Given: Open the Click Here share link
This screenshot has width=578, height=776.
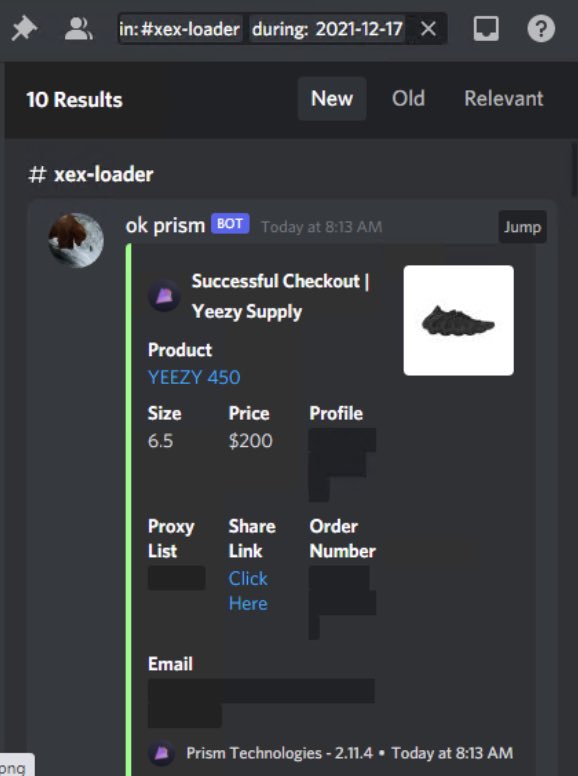Looking at the screenshot, I should click(x=248, y=591).
